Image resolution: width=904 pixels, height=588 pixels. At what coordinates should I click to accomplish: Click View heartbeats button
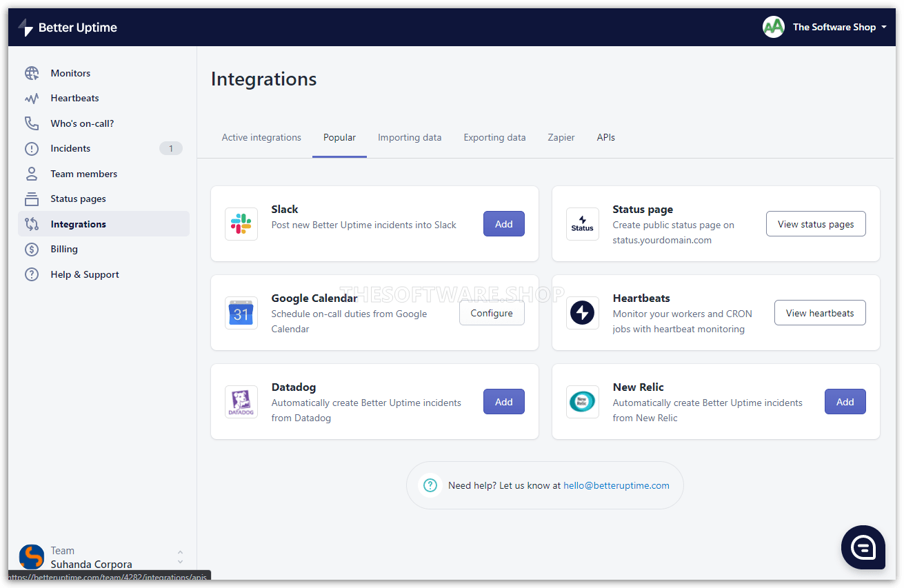tap(820, 313)
